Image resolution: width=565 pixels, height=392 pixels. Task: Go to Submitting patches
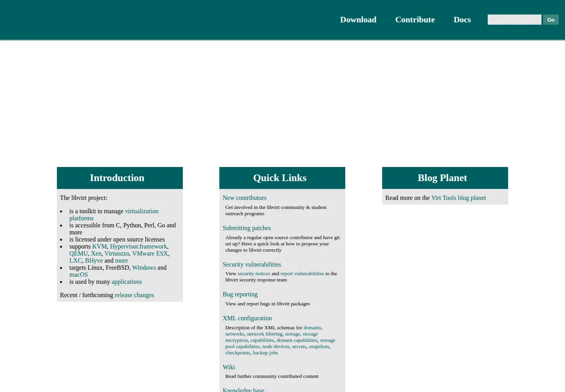[247, 228]
